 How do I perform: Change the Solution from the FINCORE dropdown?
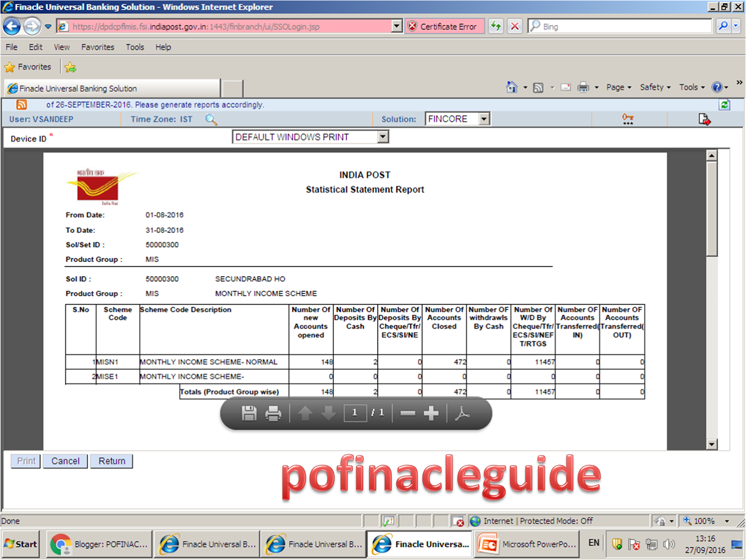click(483, 118)
